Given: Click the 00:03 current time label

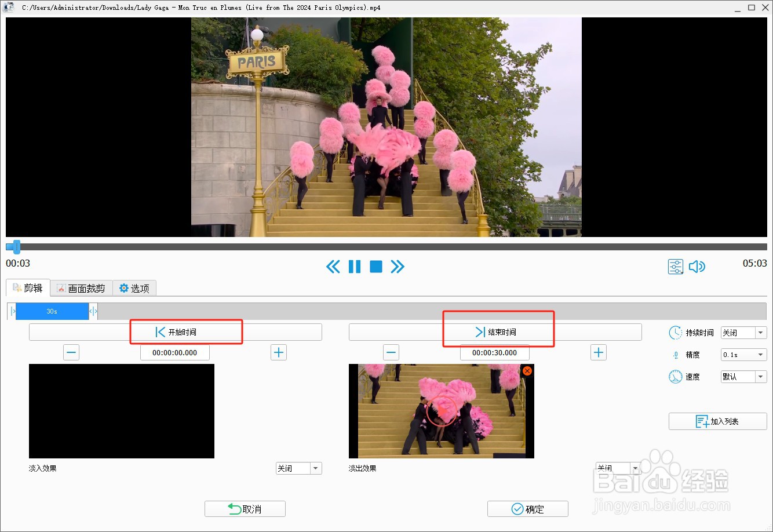Looking at the screenshot, I should point(18,263).
